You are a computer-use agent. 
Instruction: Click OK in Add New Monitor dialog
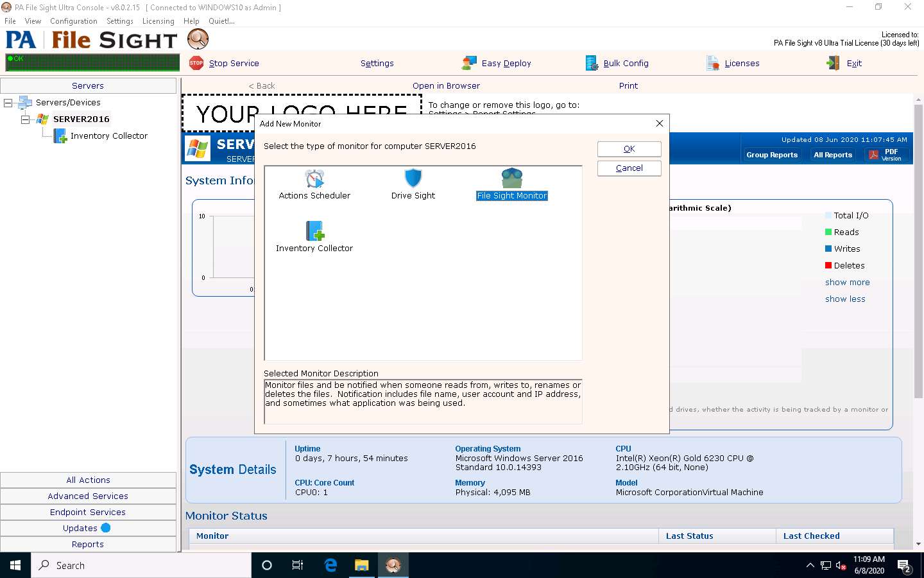pyautogui.click(x=629, y=149)
